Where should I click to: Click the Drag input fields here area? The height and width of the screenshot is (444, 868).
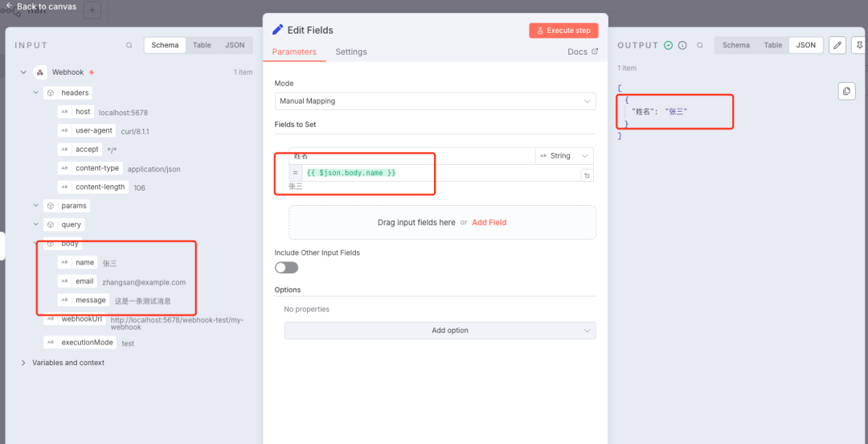point(442,222)
